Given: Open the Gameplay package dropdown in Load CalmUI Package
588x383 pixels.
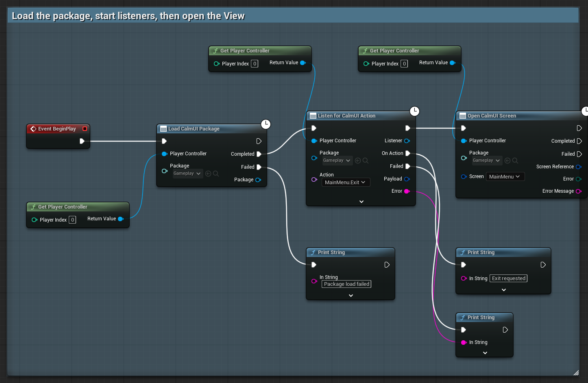Looking at the screenshot, I should tap(187, 174).
